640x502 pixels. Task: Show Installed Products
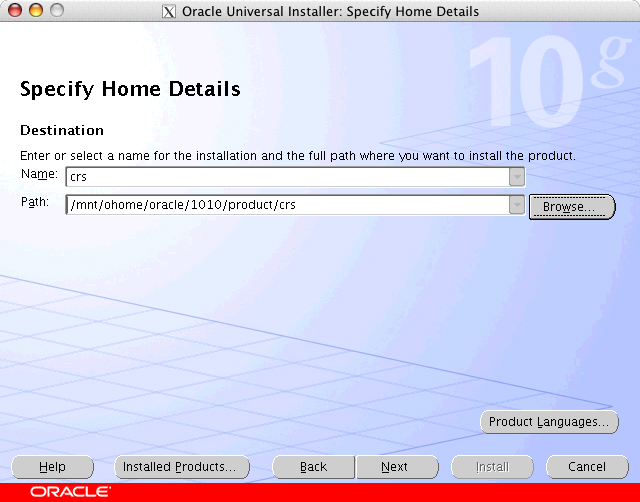pyautogui.click(x=178, y=467)
